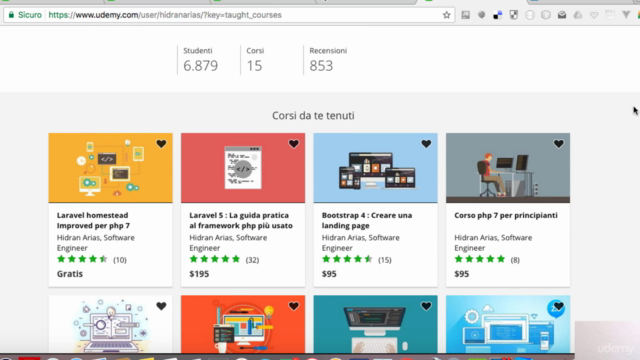Click the $95 price on Corso php 7
640x360 pixels.
462,274
